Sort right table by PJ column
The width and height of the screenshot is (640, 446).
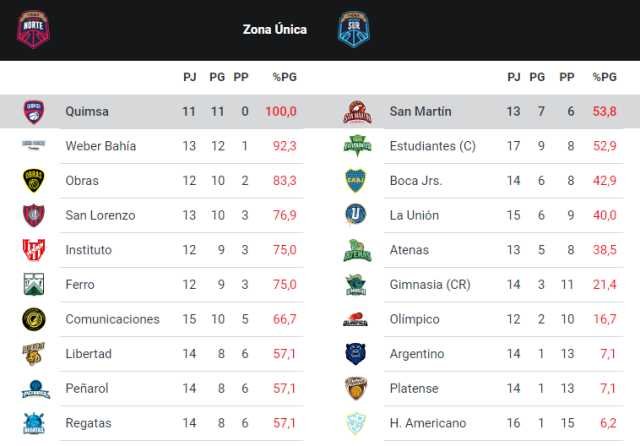pyautogui.click(x=513, y=77)
